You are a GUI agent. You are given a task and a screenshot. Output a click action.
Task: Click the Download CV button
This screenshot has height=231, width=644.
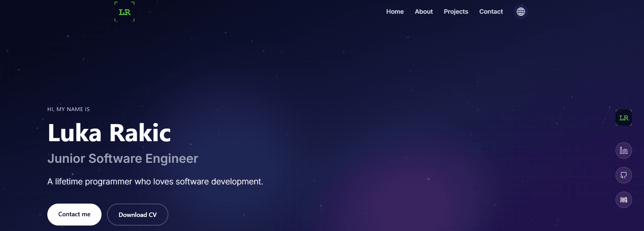tap(138, 215)
